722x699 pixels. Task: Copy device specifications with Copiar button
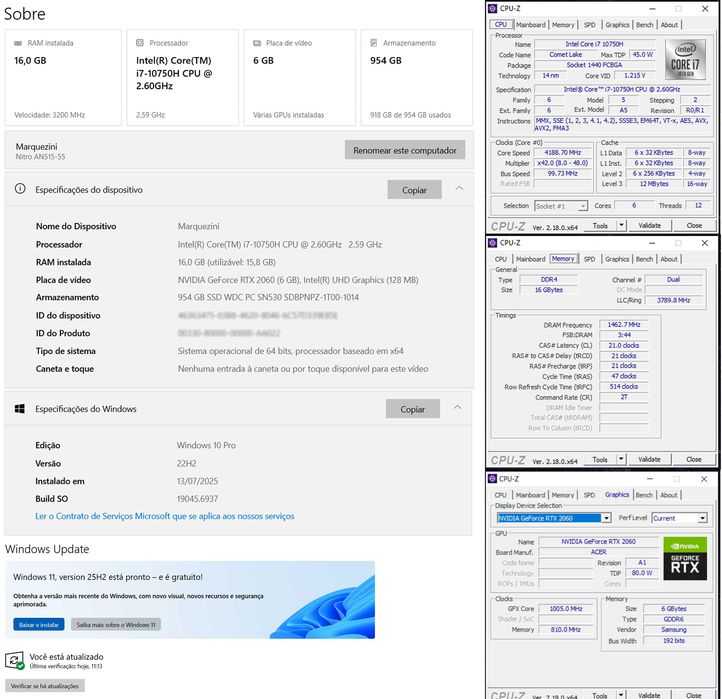click(414, 190)
